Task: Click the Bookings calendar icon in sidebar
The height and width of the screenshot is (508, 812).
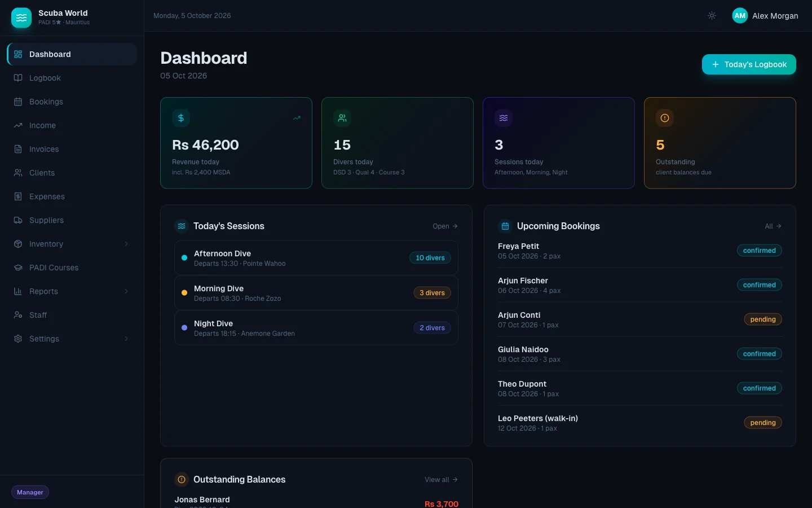Action: [18, 102]
